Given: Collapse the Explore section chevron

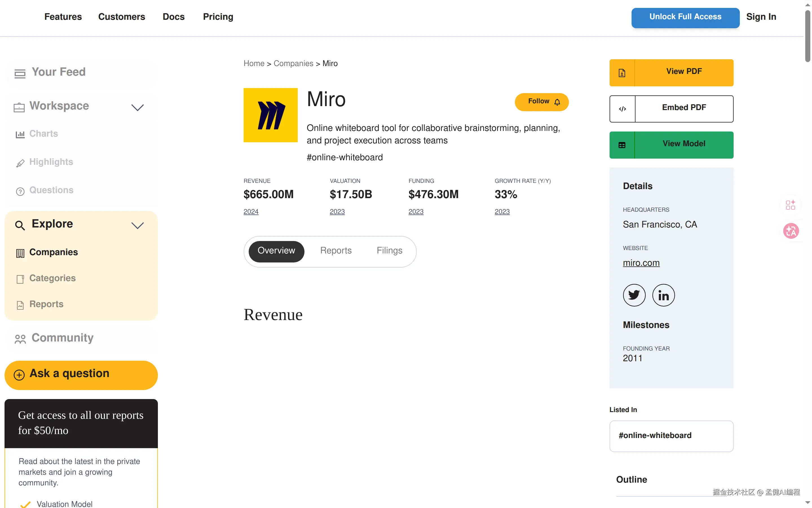Looking at the screenshot, I should click(137, 225).
